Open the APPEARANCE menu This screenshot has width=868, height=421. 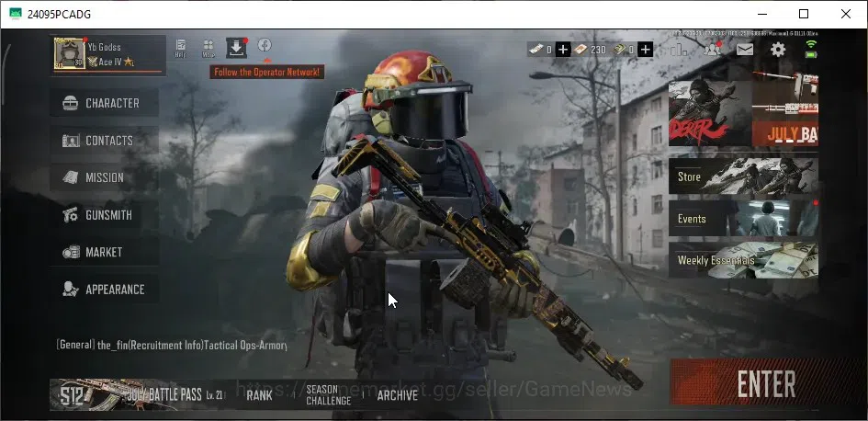(x=105, y=290)
